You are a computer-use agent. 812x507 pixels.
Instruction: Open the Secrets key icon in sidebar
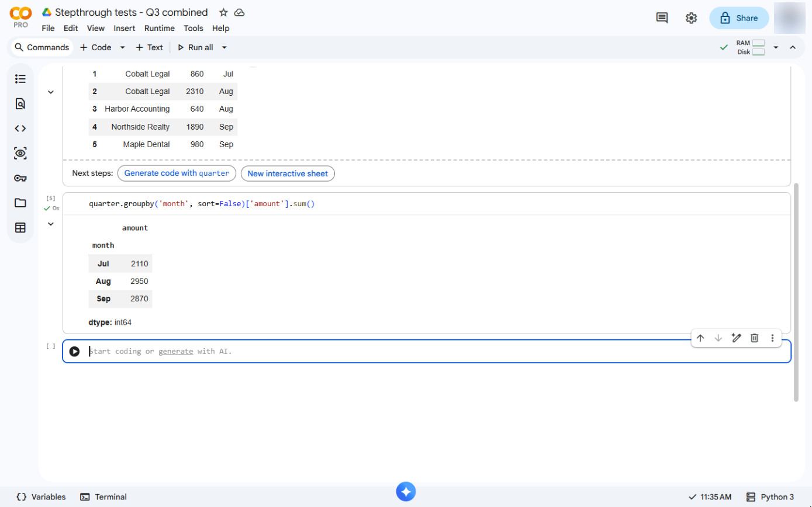point(20,178)
